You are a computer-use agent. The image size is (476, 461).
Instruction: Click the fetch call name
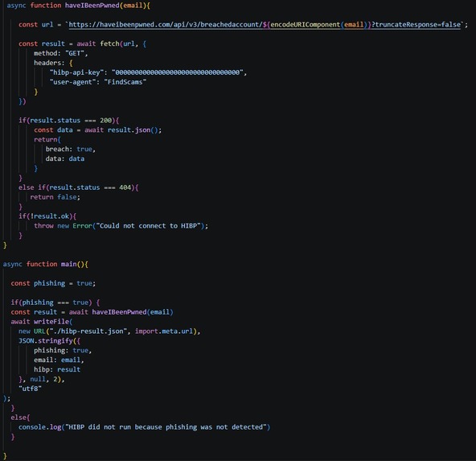pyautogui.click(x=109, y=43)
